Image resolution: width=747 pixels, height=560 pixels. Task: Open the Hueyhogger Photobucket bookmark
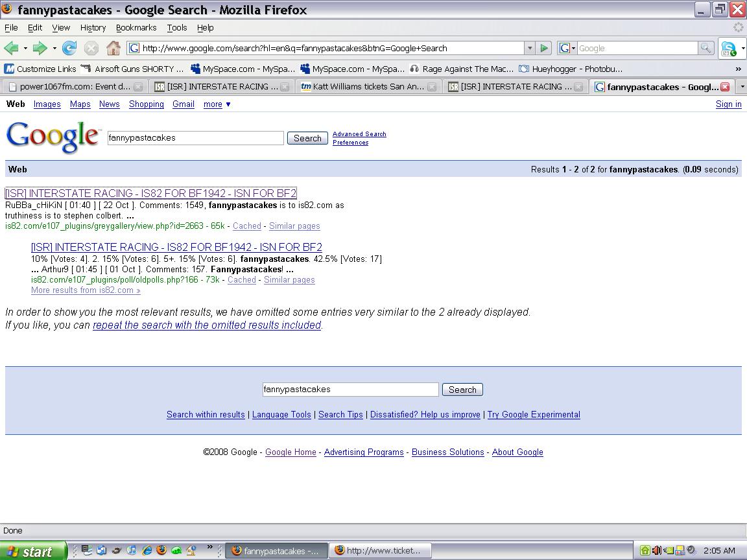point(571,69)
